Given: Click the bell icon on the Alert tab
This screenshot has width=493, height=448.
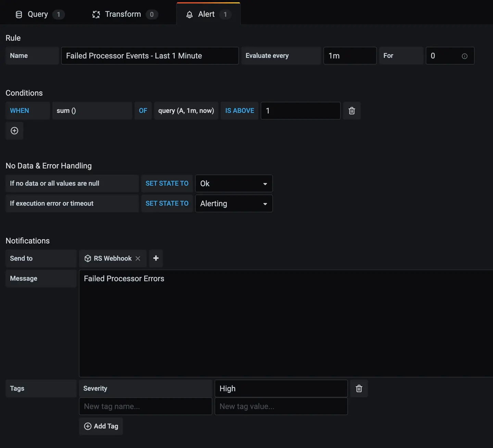Looking at the screenshot, I should tap(189, 14).
